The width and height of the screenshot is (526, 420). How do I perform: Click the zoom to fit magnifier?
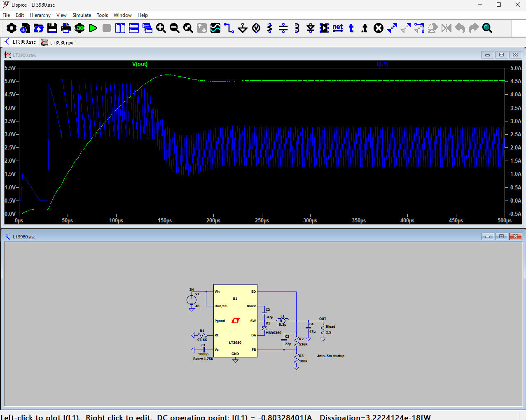click(188, 28)
